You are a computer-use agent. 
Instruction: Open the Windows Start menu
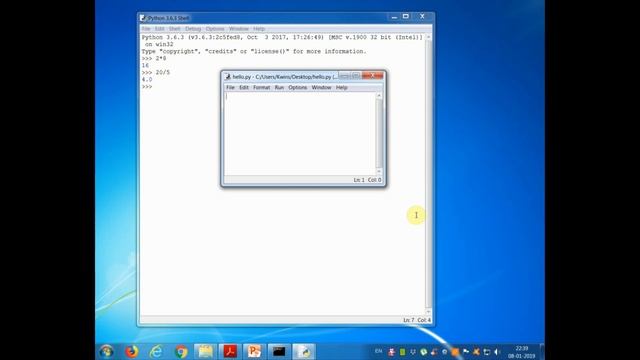tap(107, 351)
